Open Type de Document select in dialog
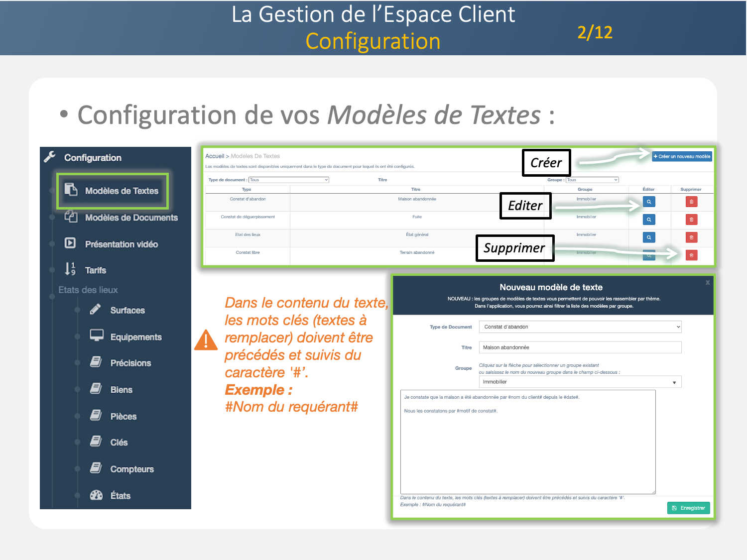The image size is (747, 560). tap(580, 327)
